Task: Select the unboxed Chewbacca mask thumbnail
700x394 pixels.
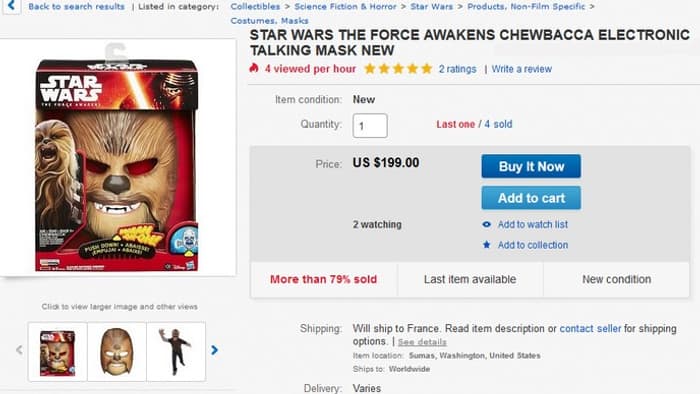Action: 117,352
